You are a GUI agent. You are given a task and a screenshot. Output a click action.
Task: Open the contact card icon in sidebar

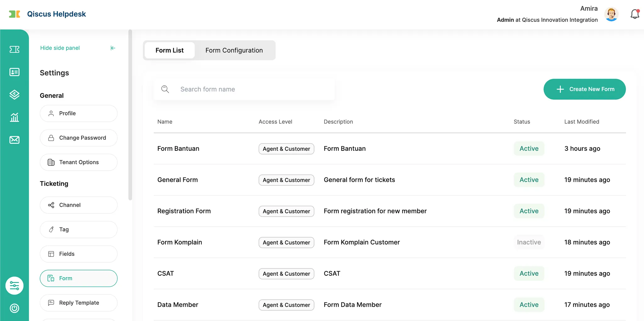coord(14,72)
